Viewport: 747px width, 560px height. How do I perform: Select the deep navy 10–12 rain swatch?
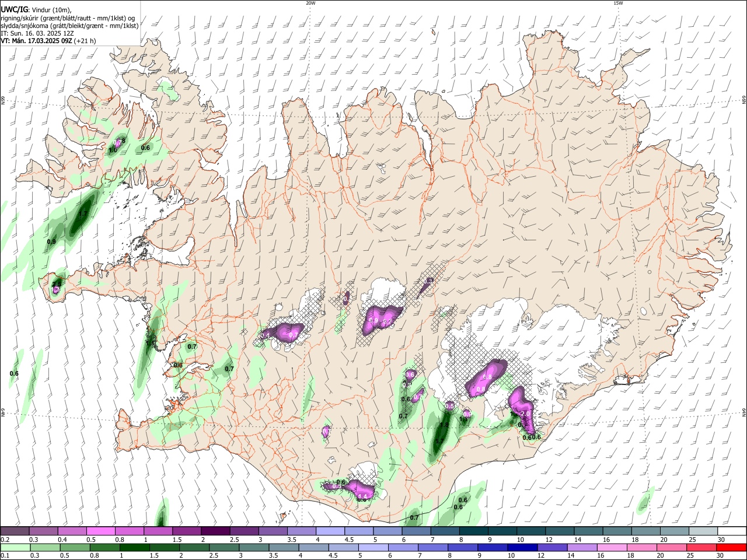[x=521, y=548]
